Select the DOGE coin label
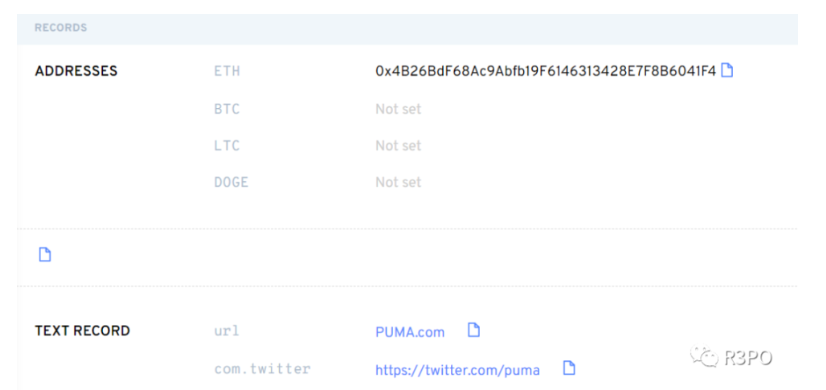Image resolution: width=826 pixels, height=390 pixels. pyautogui.click(x=231, y=182)
